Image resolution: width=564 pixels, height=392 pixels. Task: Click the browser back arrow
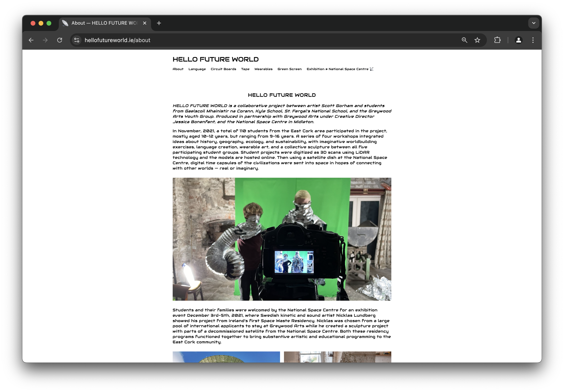tap(31, 40)
